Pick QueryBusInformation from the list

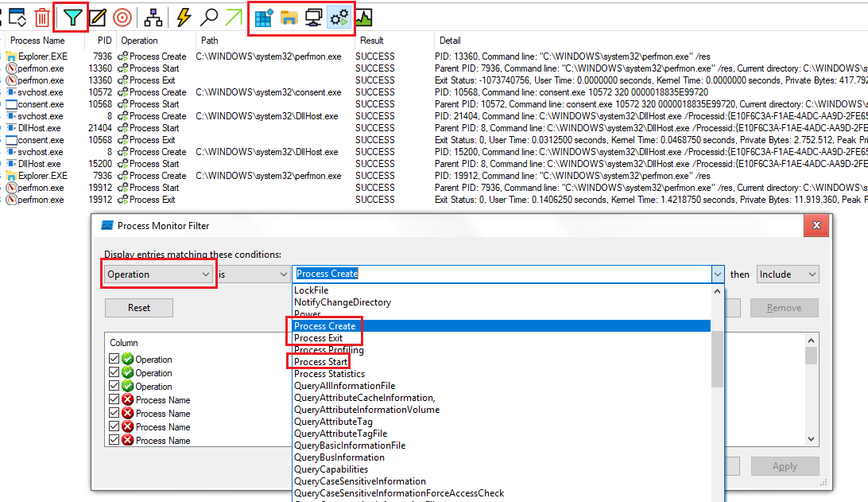click(339, 457)
